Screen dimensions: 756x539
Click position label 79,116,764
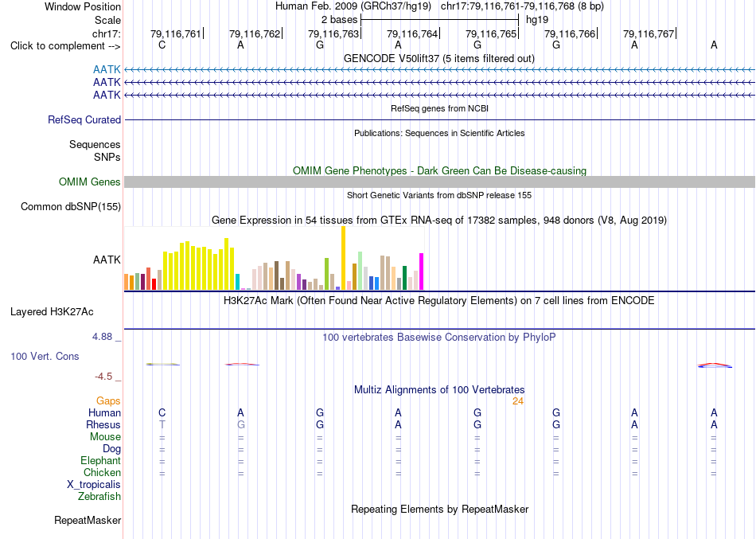(412, 33)
